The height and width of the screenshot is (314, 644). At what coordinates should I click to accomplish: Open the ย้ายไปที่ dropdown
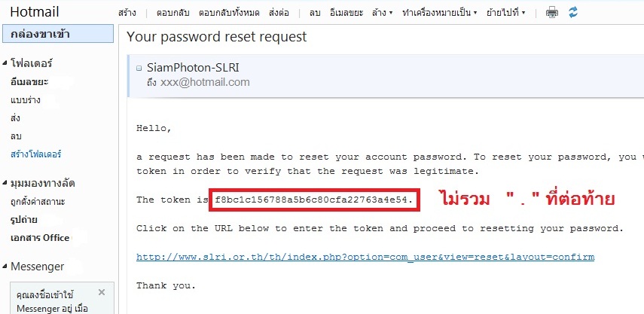point(505,13)
